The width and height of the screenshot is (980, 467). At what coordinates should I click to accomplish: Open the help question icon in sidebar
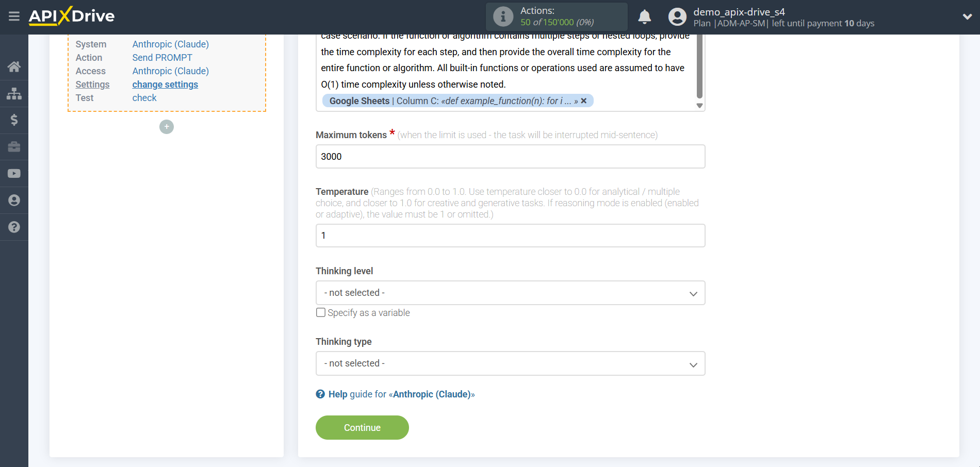click(x=14, y=227)
